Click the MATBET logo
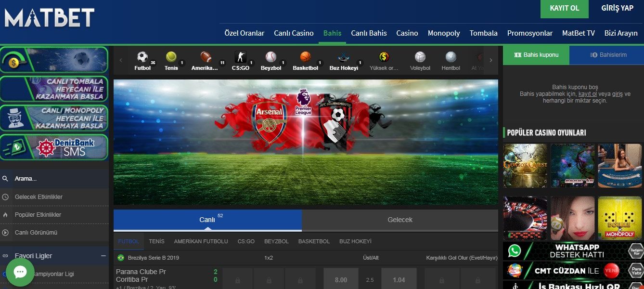The image size is (644, 289). coord(49,18)
